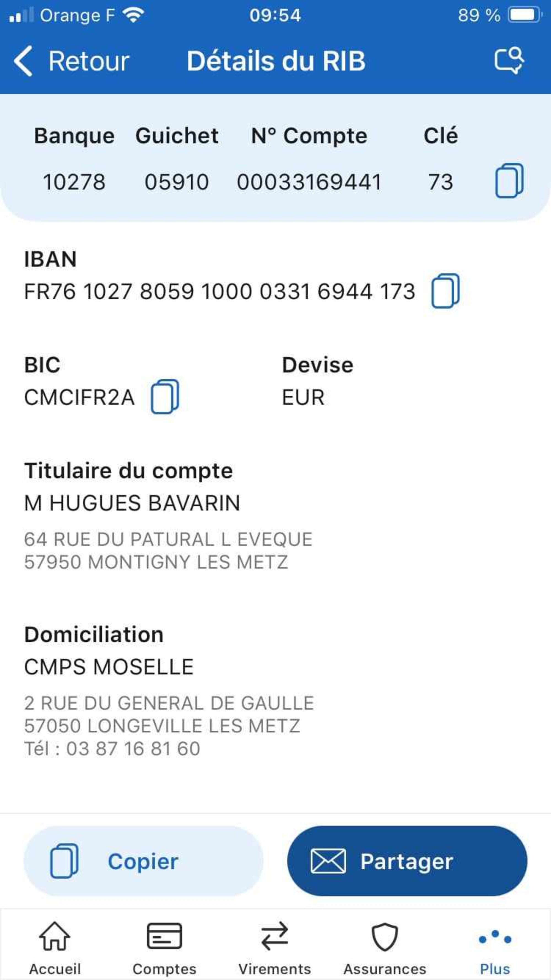Tap the battery indicator in status bar
551x980 pixels.
[525, 15]
